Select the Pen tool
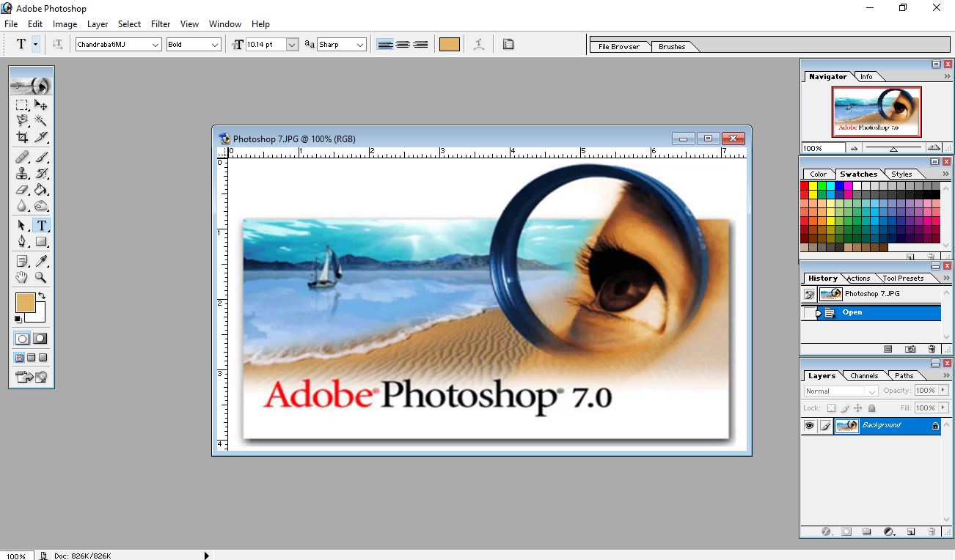Viewport: 955px width, 560px height. pos(22,241)
